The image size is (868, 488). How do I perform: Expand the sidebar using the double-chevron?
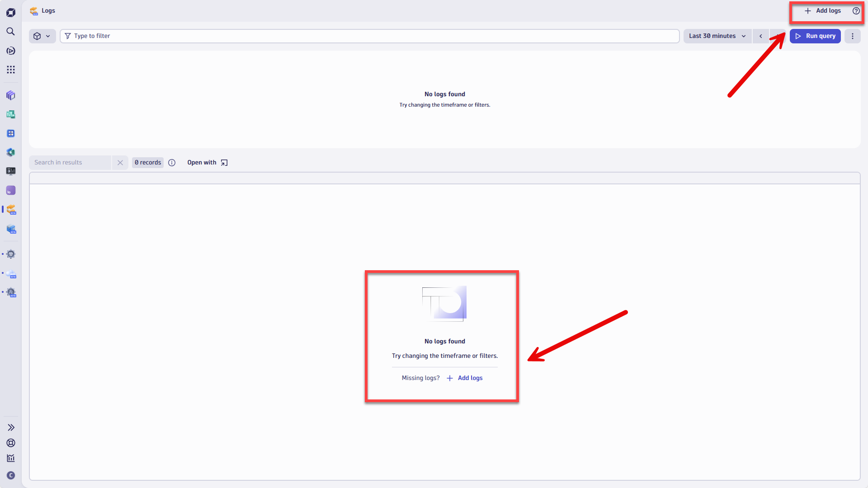coord(11,427)
